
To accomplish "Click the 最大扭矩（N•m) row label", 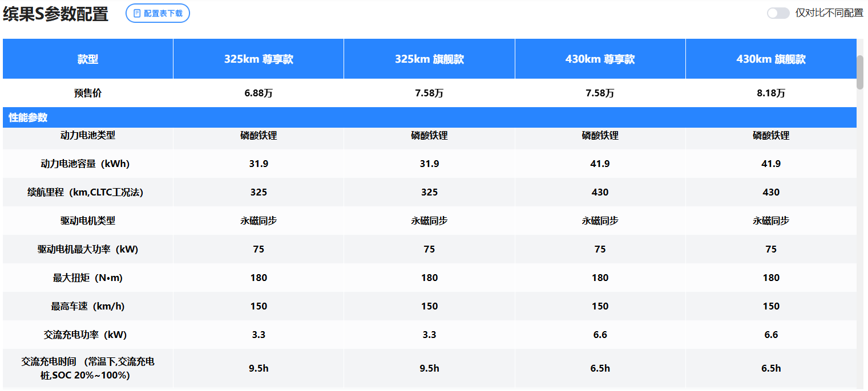I will click(88, 278).
